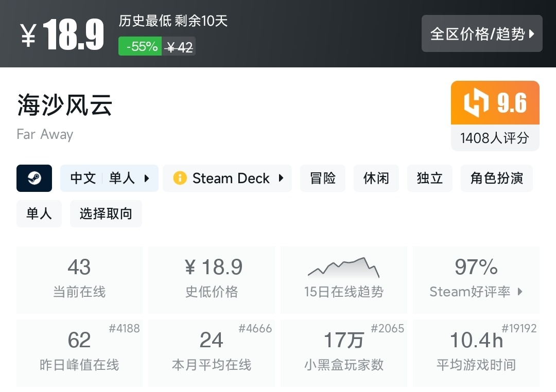Select the 冒险 genre tag

(x=323, y=179)
